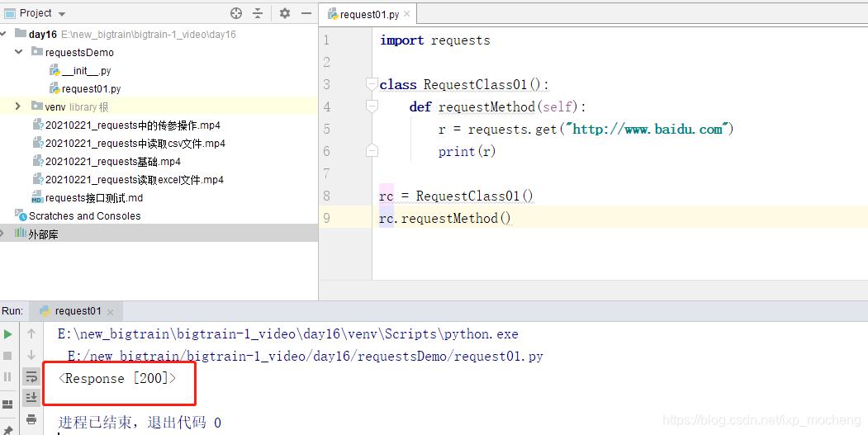Close the request01.py editor tab
868x435 pixels.
[407, 14]
